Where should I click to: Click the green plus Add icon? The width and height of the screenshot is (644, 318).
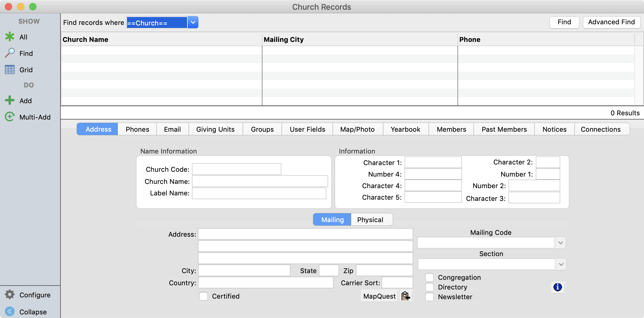10,100
